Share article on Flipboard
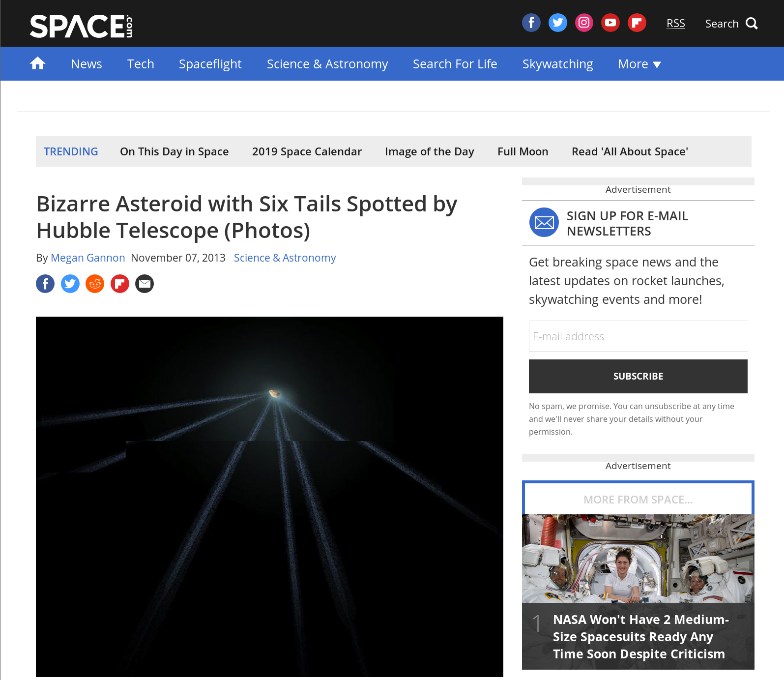Viewport: 784px width, 680px height. (x=120, y=284)
